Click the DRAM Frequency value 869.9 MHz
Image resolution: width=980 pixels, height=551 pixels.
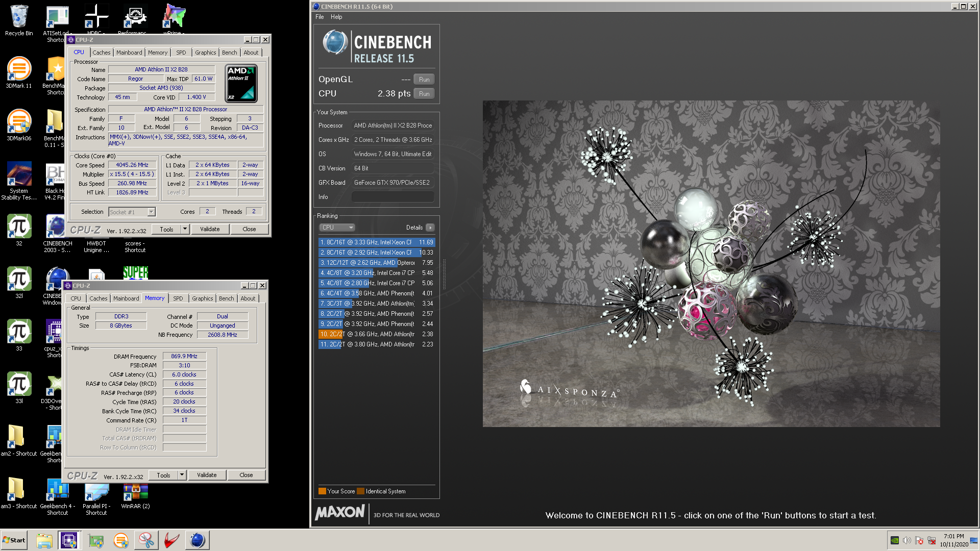[184, 356]
